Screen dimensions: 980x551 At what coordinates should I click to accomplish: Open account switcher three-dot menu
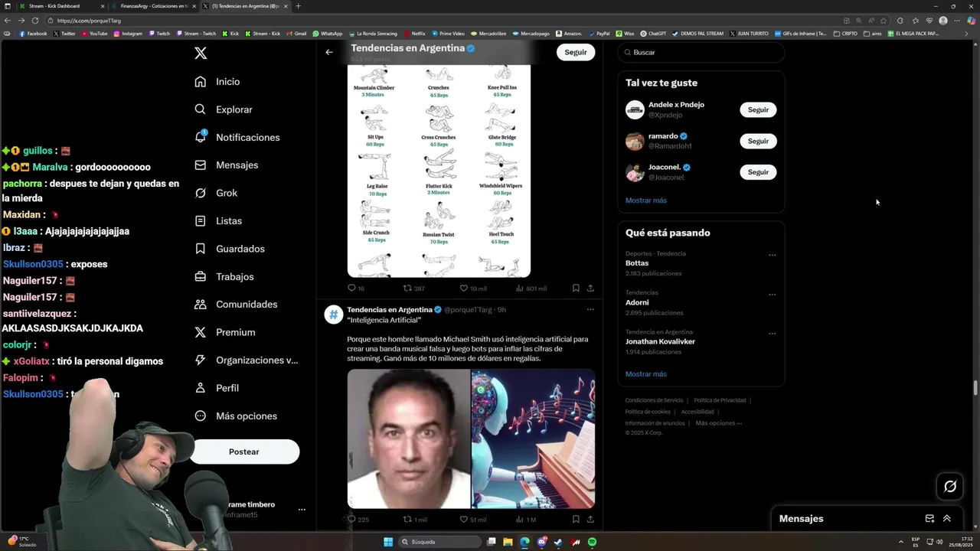pyautogui.click(x=302, y=510)
